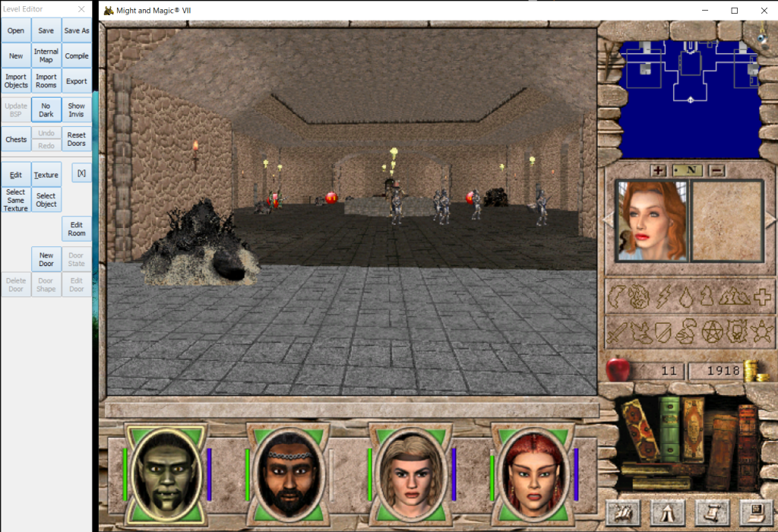Open the red-haired NPC hireling portrait
778x532 pixels.
[652, 221]
